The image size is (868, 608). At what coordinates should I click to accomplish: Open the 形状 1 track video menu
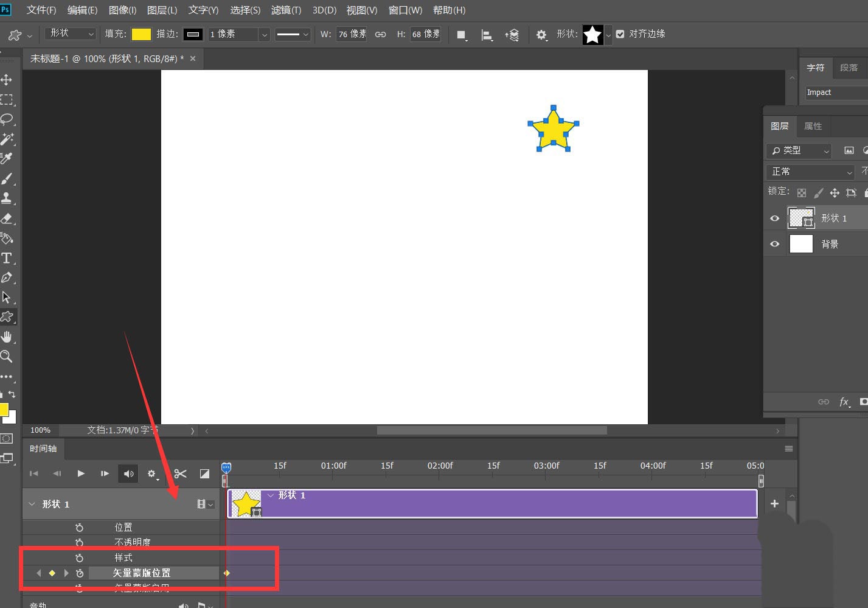[x=205, y=504]
